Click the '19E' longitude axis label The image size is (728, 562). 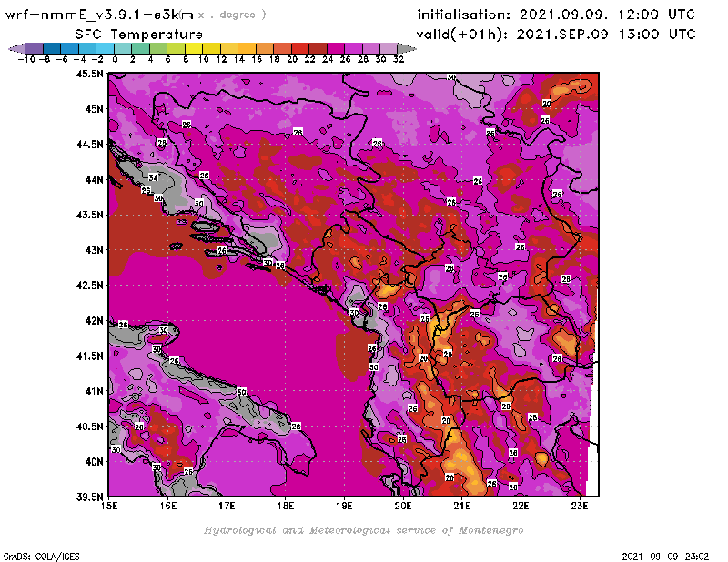click(x=345, y=506)
